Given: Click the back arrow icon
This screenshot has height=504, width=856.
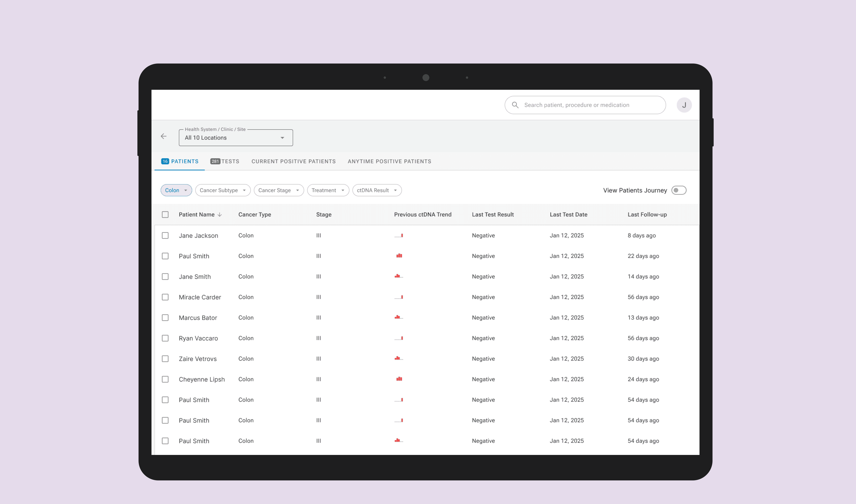Looking at the screenshot, I should pos(163,136).
